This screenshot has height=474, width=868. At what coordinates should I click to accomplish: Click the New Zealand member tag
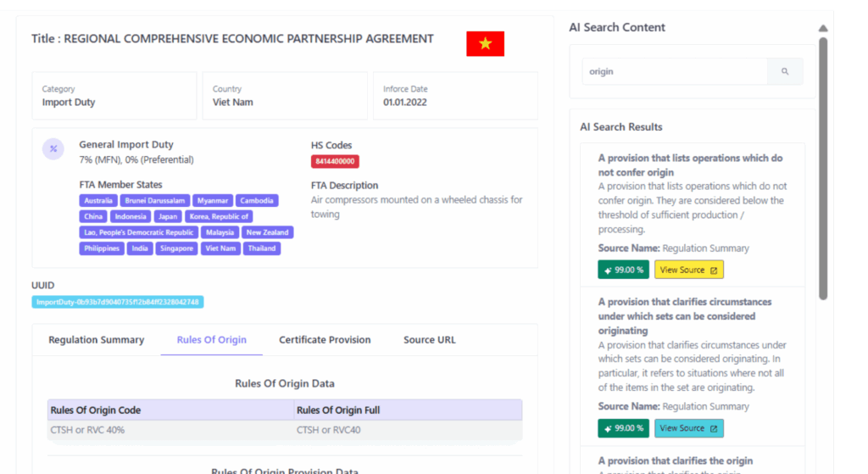pyautogui.click(x=267, y=232)
